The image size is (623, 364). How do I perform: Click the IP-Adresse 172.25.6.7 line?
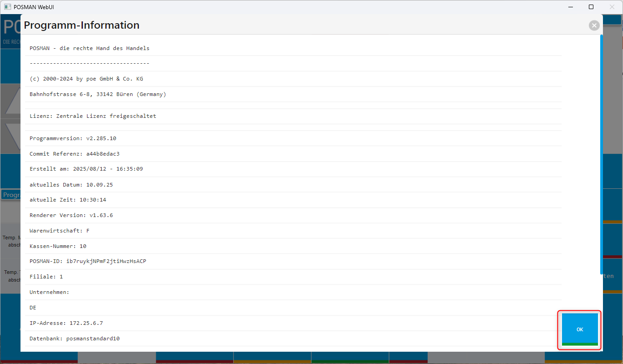click(x=66, y=323)
